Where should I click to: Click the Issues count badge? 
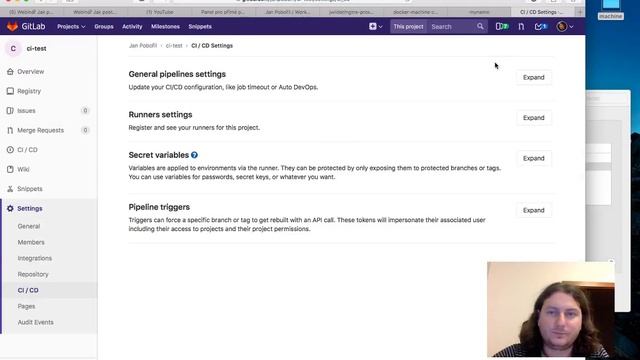coord(85,111)
